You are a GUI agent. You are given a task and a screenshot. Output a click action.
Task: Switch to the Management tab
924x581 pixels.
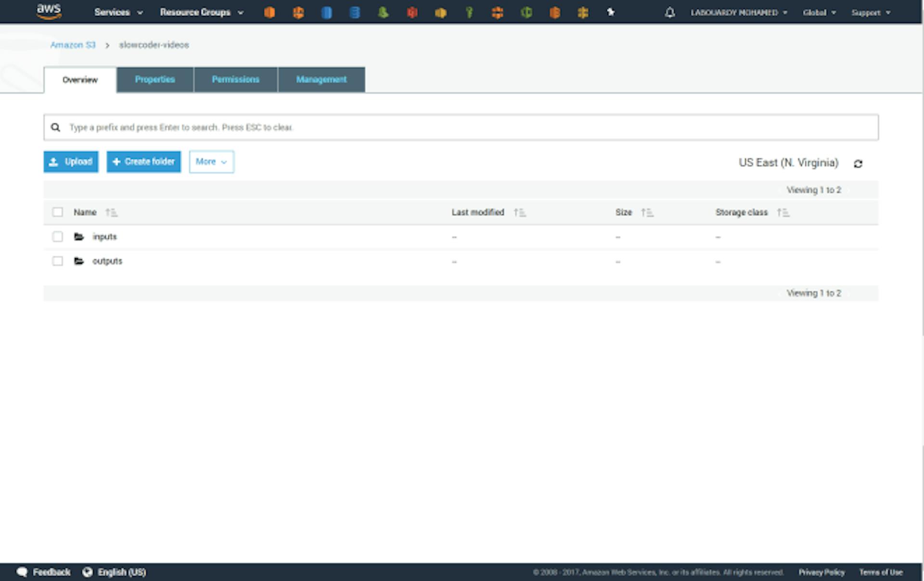[x=321, y=79]
